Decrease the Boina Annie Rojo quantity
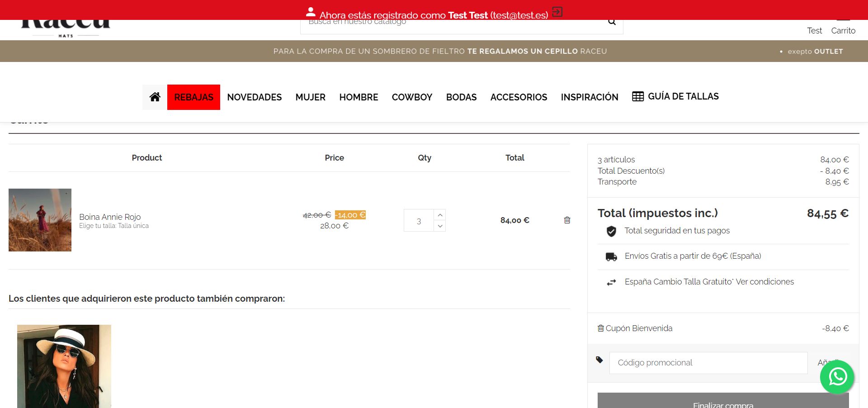 (x=440, y=226)
